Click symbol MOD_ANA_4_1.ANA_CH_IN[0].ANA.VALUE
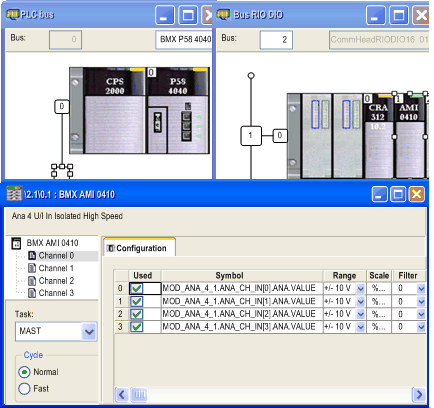 click(x=239, y=288)
